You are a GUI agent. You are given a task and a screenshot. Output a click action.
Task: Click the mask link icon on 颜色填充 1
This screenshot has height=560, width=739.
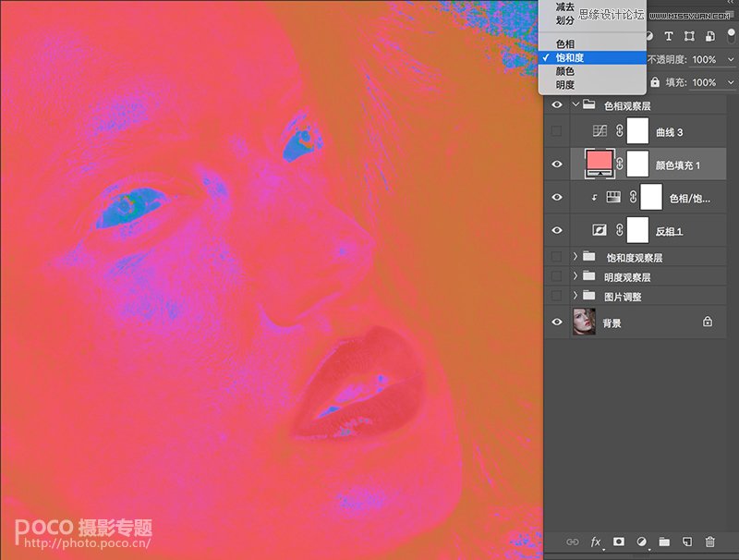[x=619, y=164]
